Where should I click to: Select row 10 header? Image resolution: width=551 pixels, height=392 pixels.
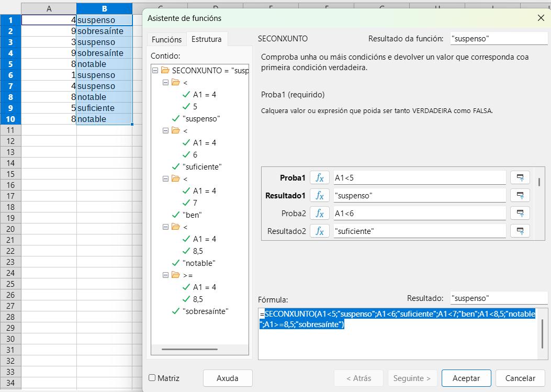[x=10, y=119]
